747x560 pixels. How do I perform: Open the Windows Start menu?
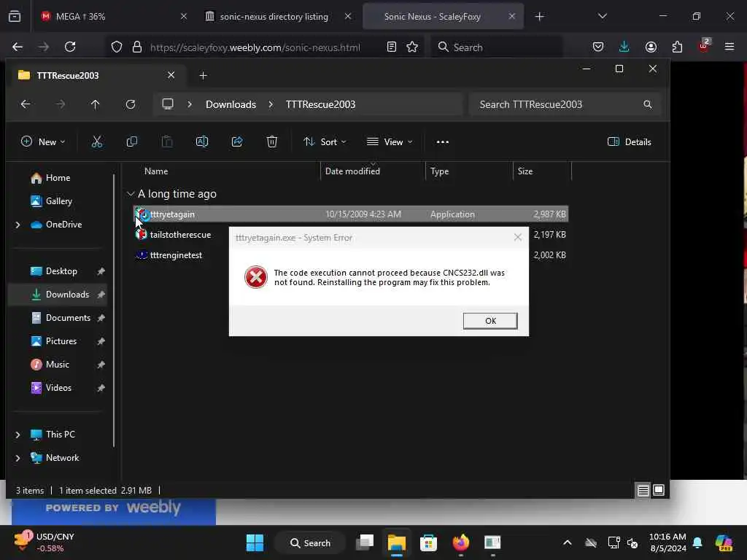click(255, 542)
